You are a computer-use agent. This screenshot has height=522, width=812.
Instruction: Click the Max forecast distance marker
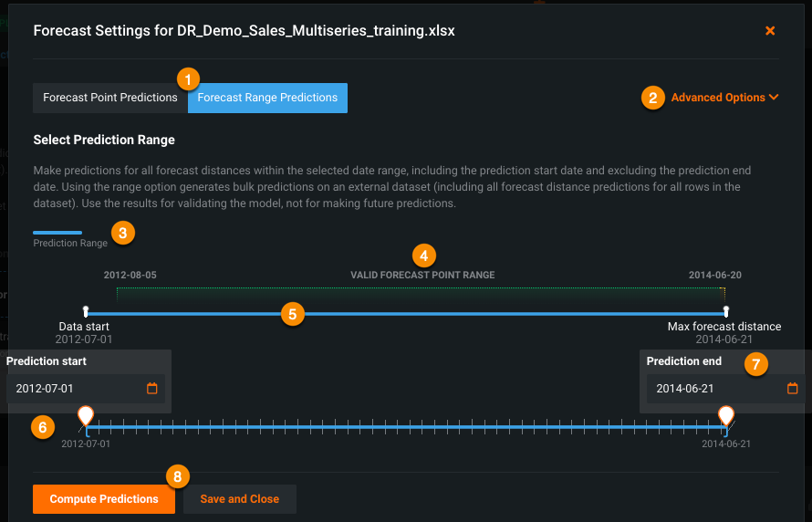tap(724, 310)
